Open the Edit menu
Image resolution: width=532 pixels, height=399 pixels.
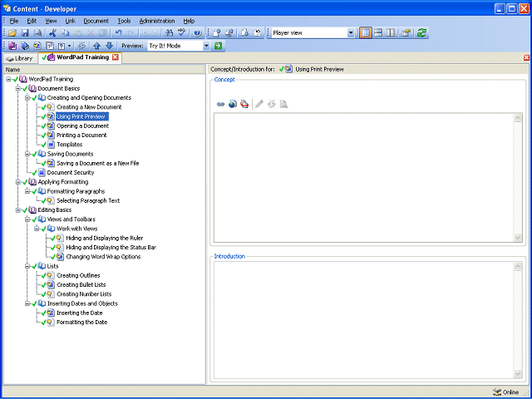pos(32,21)
